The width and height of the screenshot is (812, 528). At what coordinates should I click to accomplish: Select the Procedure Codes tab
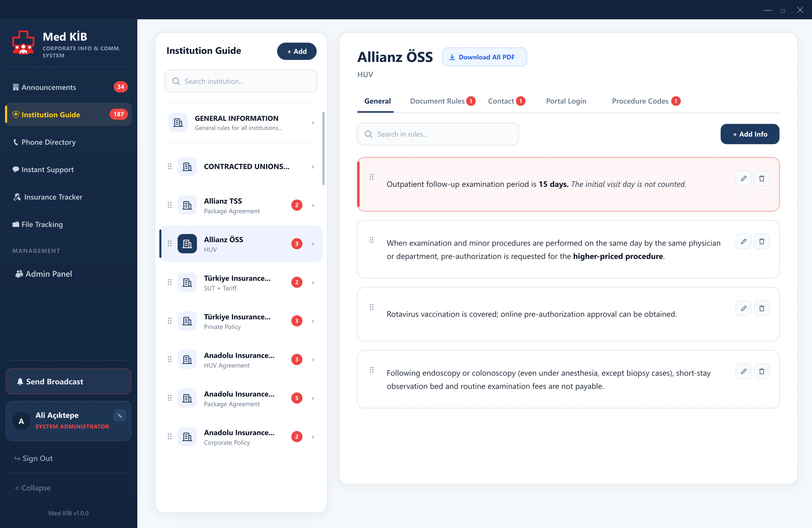point(646,101)
